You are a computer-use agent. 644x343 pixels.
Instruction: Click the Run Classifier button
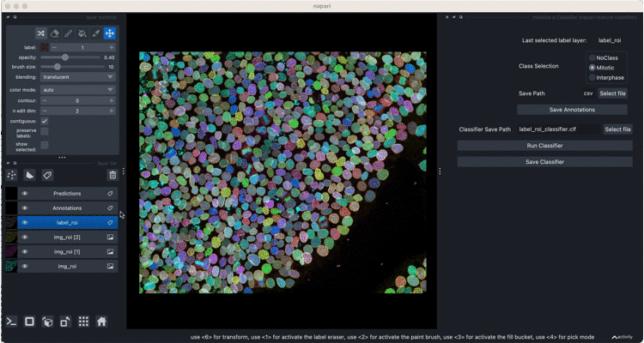point(544,146)
